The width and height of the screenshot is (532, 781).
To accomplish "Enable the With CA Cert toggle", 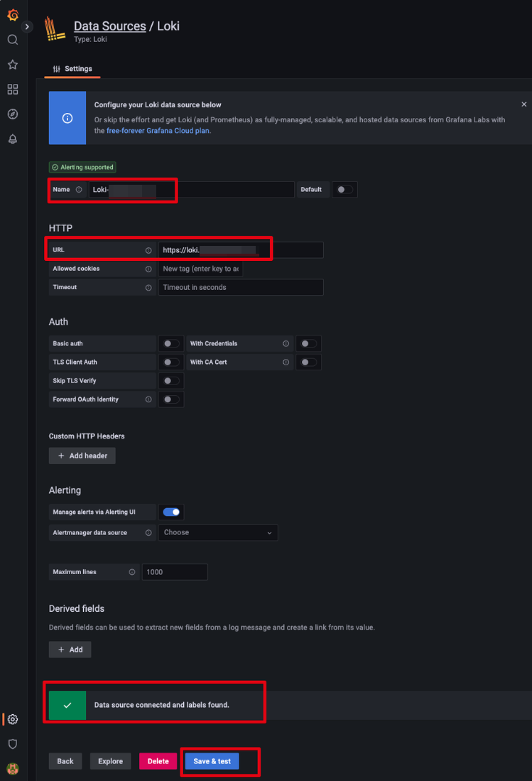I will [308, 362].
